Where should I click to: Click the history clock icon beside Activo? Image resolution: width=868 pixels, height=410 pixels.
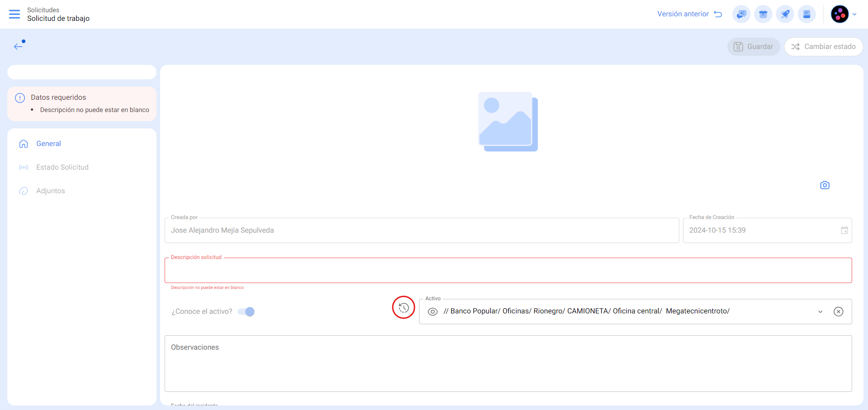point(403,307)
